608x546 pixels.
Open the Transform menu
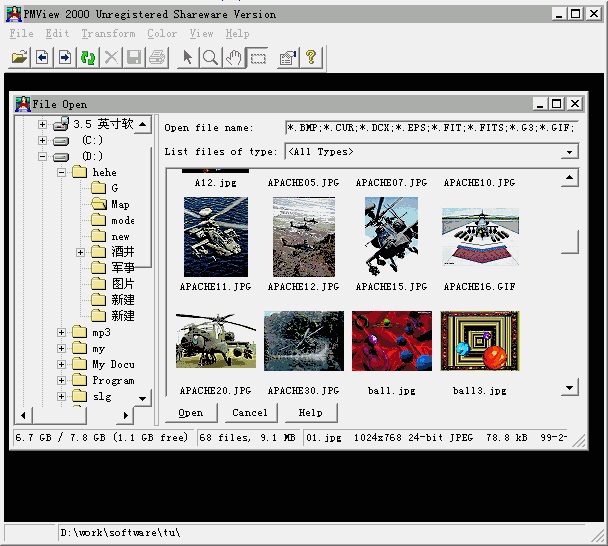tap(108, 33)
